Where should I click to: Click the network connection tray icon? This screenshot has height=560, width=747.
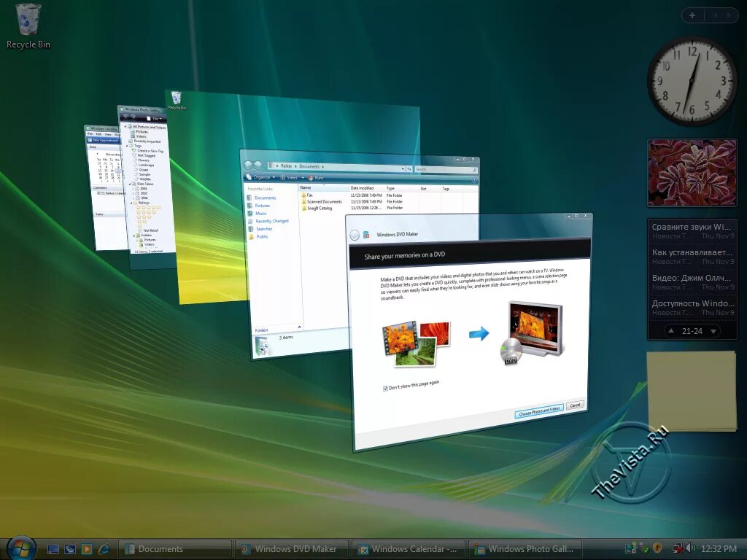[677, 548]
